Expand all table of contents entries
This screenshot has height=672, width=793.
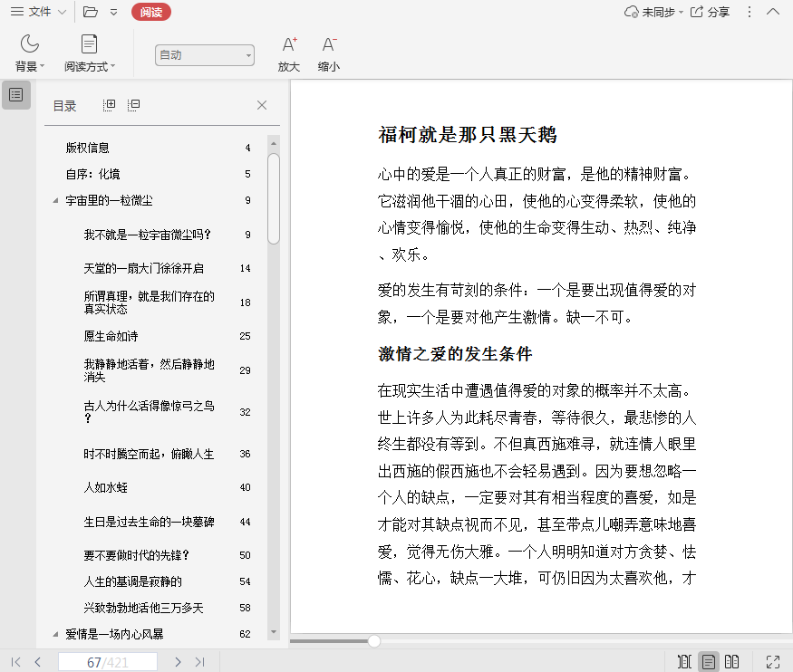pyautogui.click(x=110, y=105)
